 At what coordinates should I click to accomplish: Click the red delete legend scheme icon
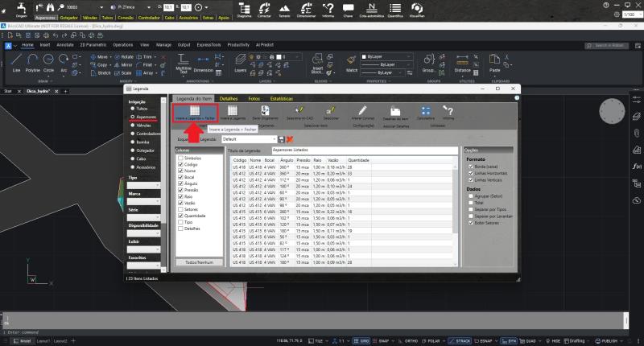pyautogui.click(x=289, y=139)
